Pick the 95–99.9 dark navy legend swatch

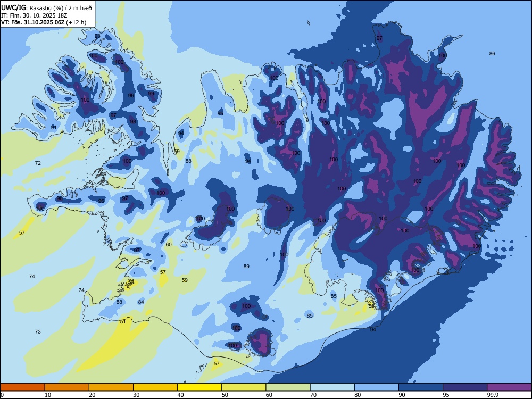pos(465,387)
